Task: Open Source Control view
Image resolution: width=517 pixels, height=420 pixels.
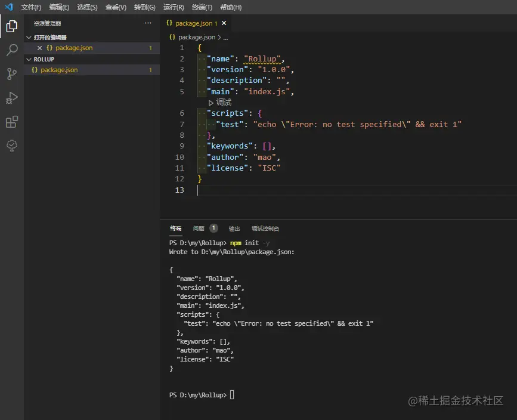Action: 11,74
